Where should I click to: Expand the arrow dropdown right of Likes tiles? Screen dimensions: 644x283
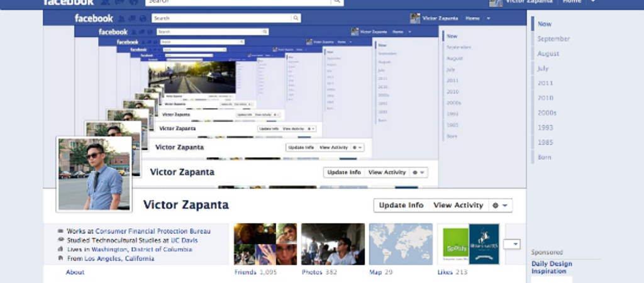(511, 244)
